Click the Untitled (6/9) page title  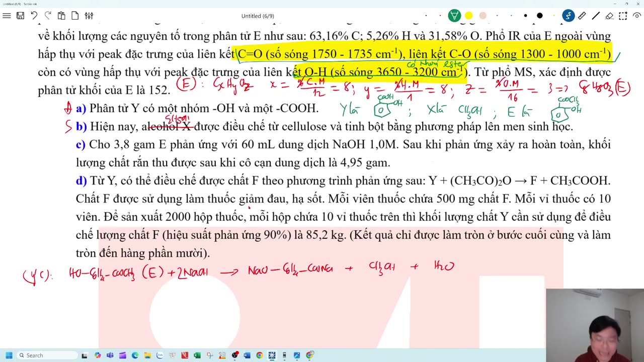click(258, 16)
